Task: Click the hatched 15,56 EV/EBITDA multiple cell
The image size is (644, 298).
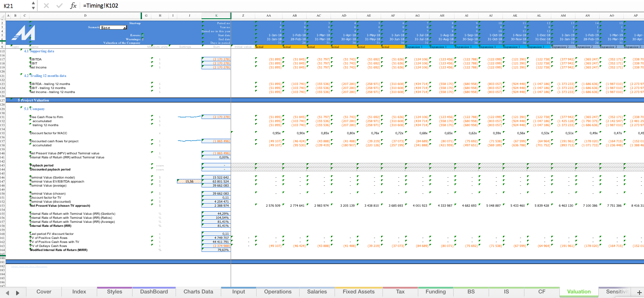Action: (x=189, y=182)
